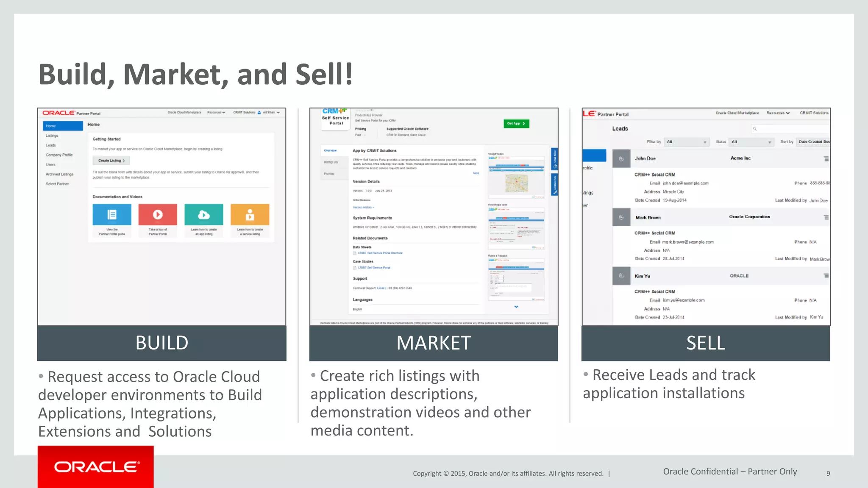Viewport: 868px width, 488px height.
Task: Click the CRMIT Solutions link in Build header
Action: (244, 113)
